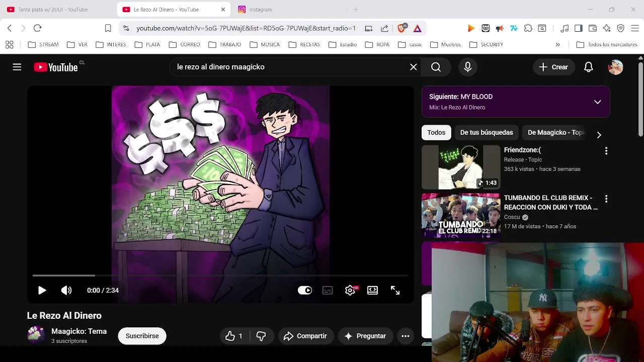644x362 pixels.
Task: Open the music note playlist icon
Action: click(x=565, y=28)
